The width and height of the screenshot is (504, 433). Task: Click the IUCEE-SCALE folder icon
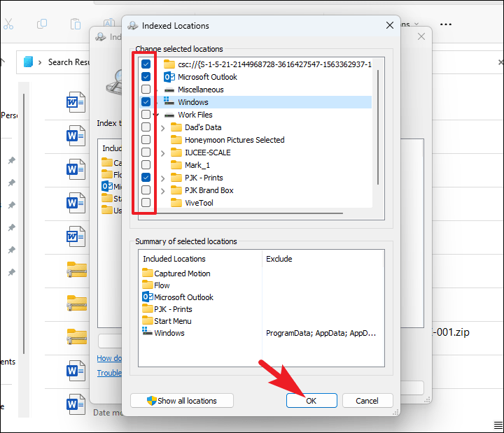pos(176,152)
